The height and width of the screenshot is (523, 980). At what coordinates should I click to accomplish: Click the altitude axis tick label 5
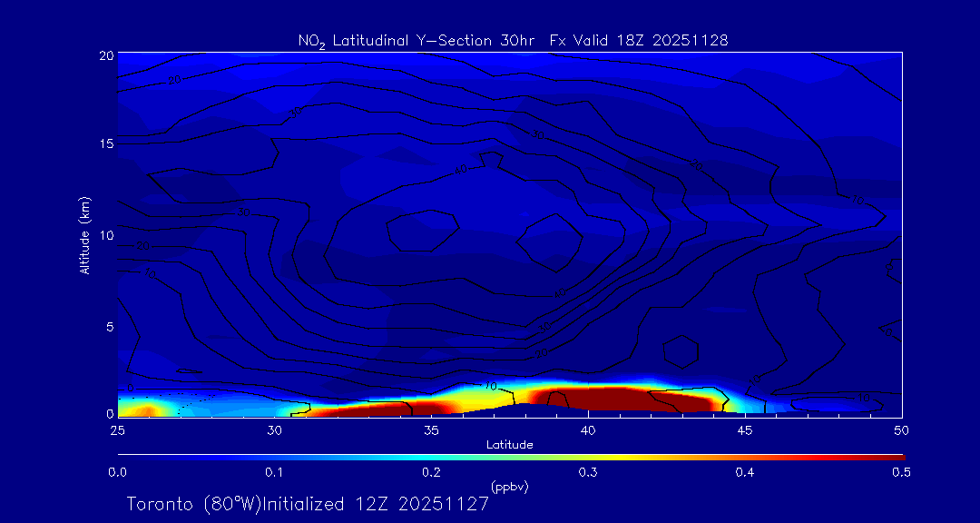(x=110, y=327)
